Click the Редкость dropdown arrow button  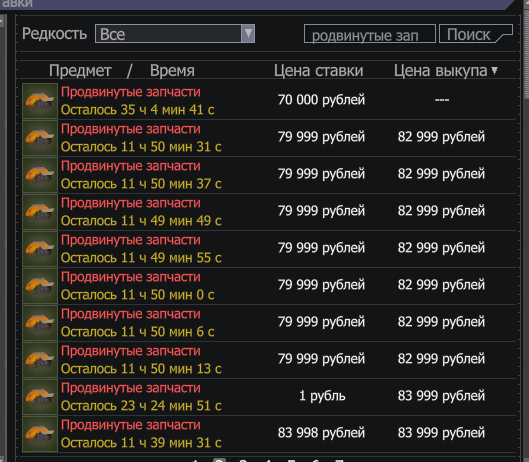(x=248, y=33)
